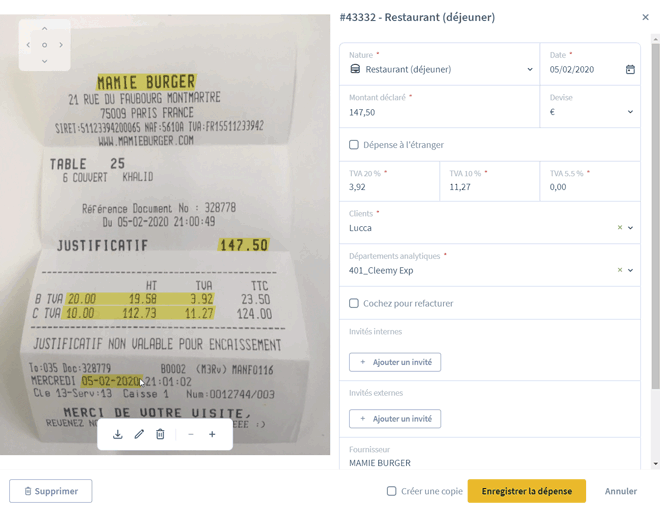Check the Dépense à l'étranger box
The width and height of the screenshot is (660, 512).
[x=354, y=145]
